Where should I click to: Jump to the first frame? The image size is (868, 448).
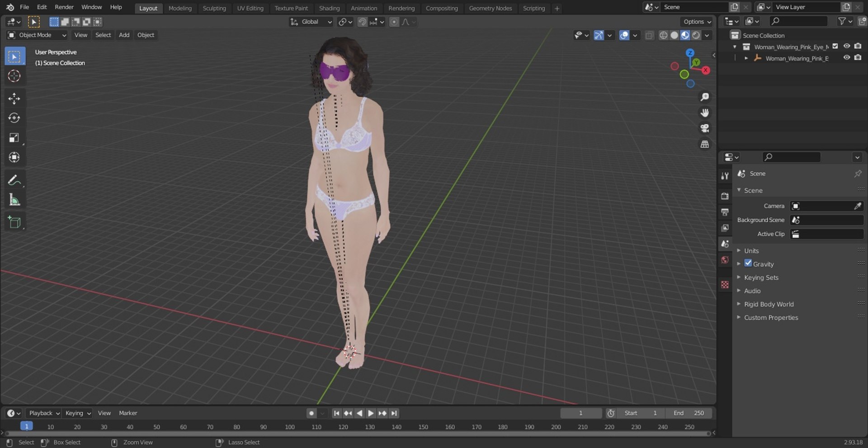tap(336, 413)
